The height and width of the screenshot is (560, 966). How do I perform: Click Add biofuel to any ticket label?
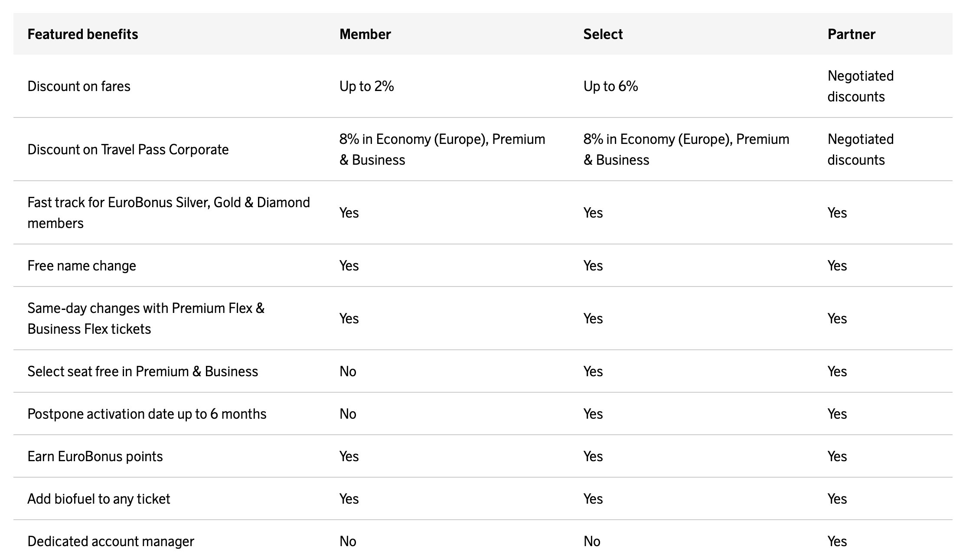tap(98, 499)
